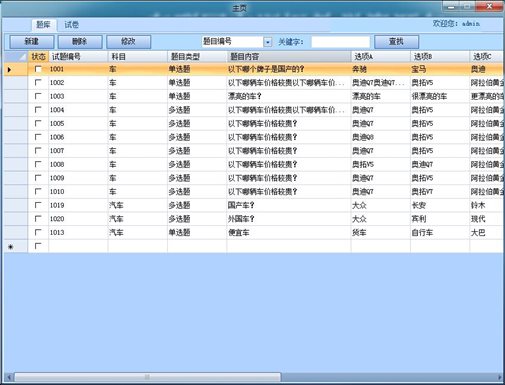The image size is (505, 385).
Task: Open the 题目编号 dropdown arrow
Action: tap(268, 42)
